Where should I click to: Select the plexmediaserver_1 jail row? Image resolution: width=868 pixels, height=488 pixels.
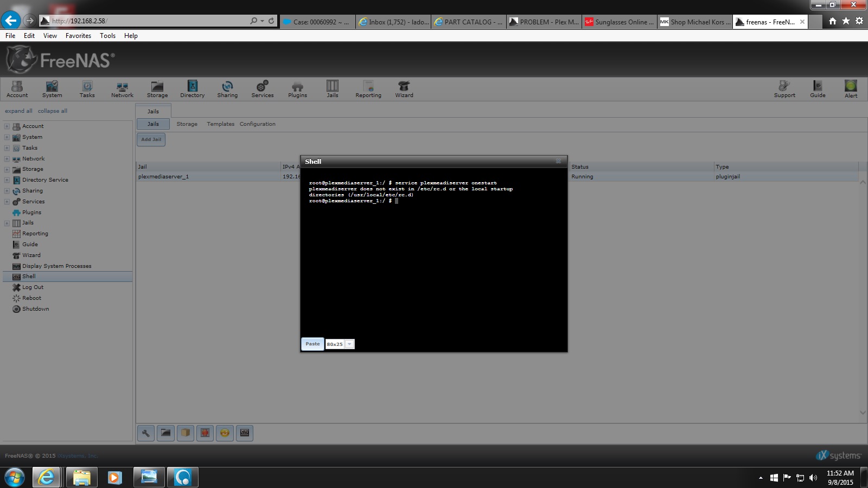[x=497, y=177]
